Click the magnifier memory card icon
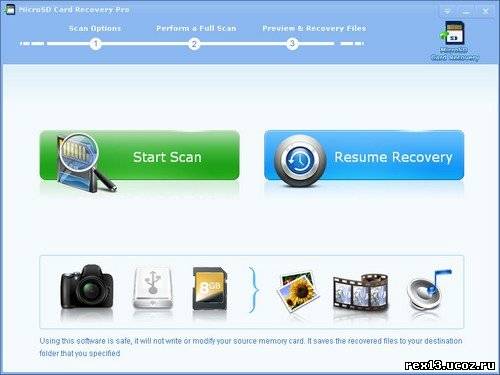 (x=86, y=163)
